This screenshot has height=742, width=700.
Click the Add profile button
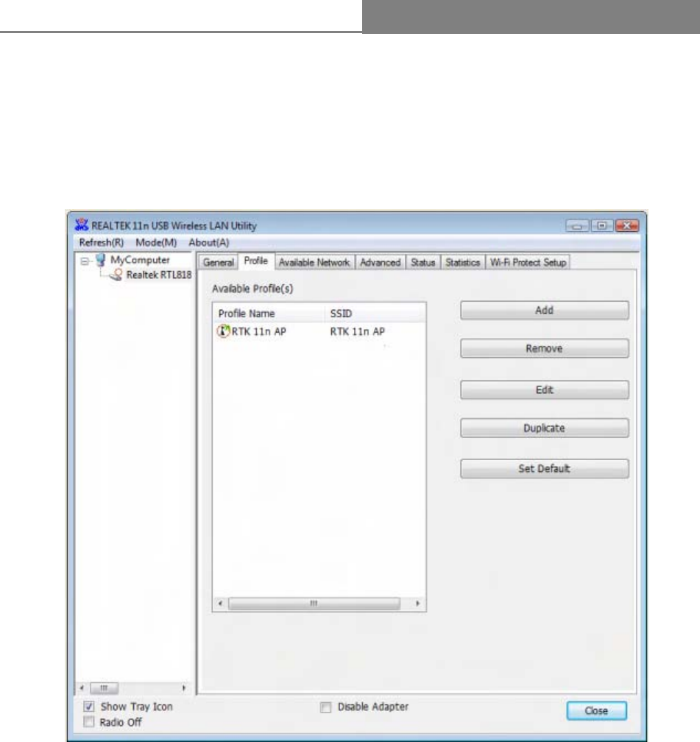(x=544, y=311)
